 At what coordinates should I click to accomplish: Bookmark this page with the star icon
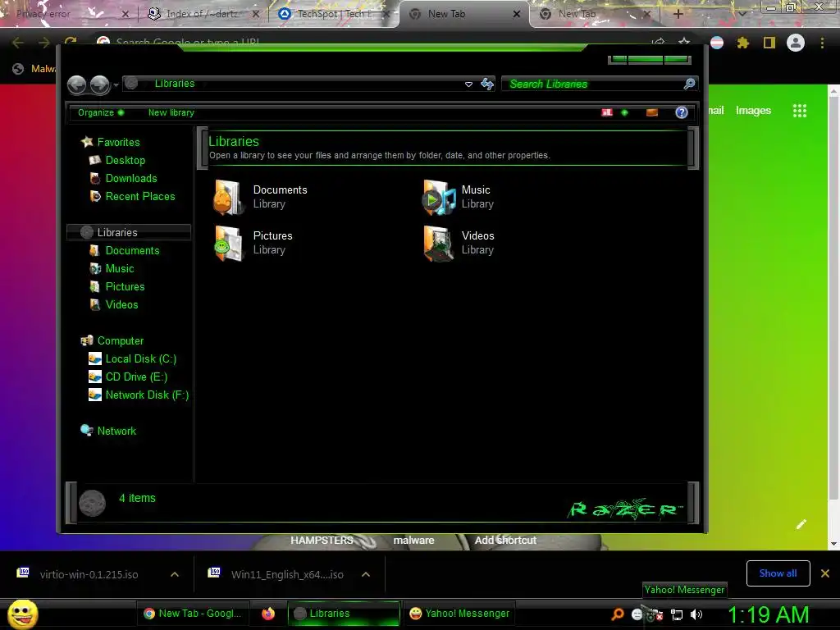pos(684,43)
